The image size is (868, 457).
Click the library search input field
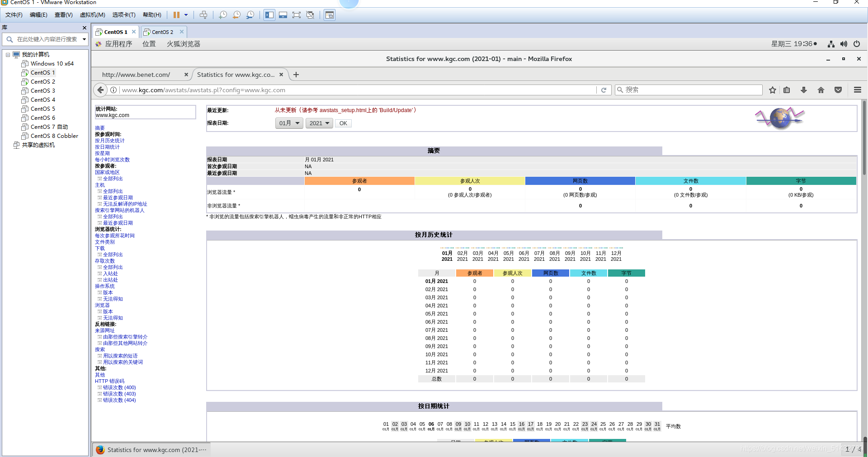47,39
